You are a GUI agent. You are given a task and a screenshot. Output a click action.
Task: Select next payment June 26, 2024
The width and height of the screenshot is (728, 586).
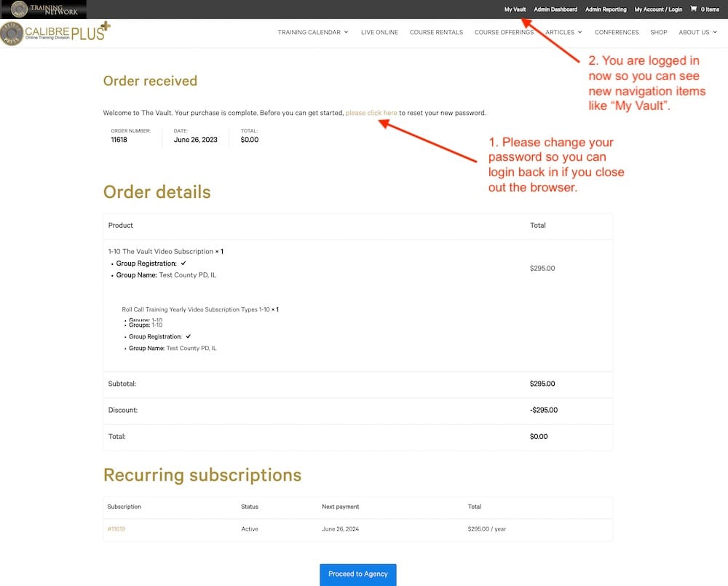(x=340, y=529)
